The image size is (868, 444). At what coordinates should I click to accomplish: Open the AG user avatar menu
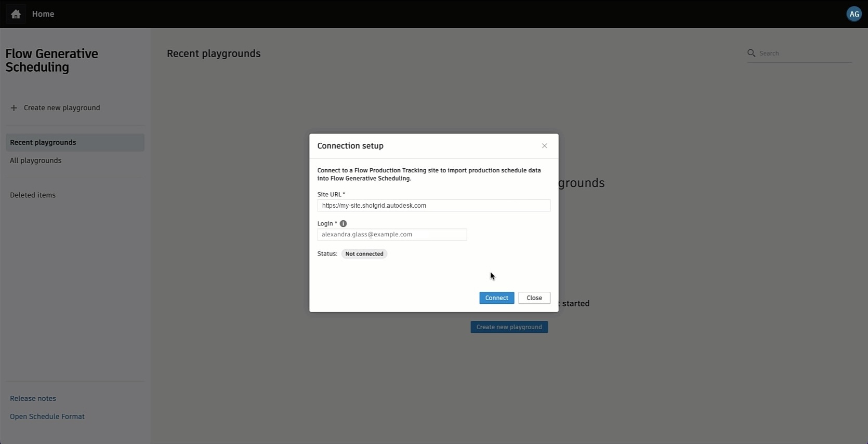854,14
